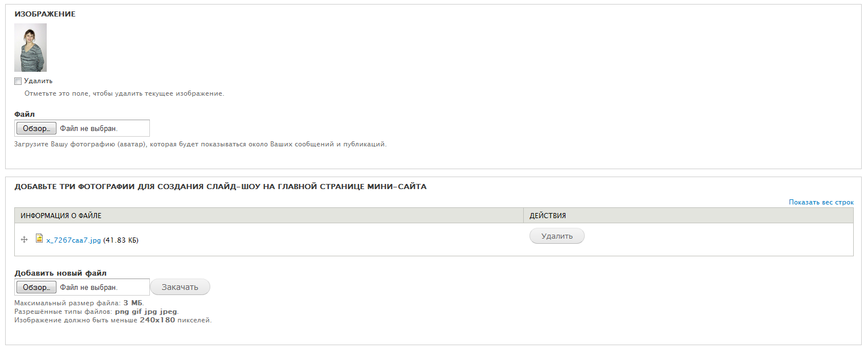The height and width of the screenshot is (348, 868).
Task: Click the Изображение section heading
Action: click(x=45, y=14)
